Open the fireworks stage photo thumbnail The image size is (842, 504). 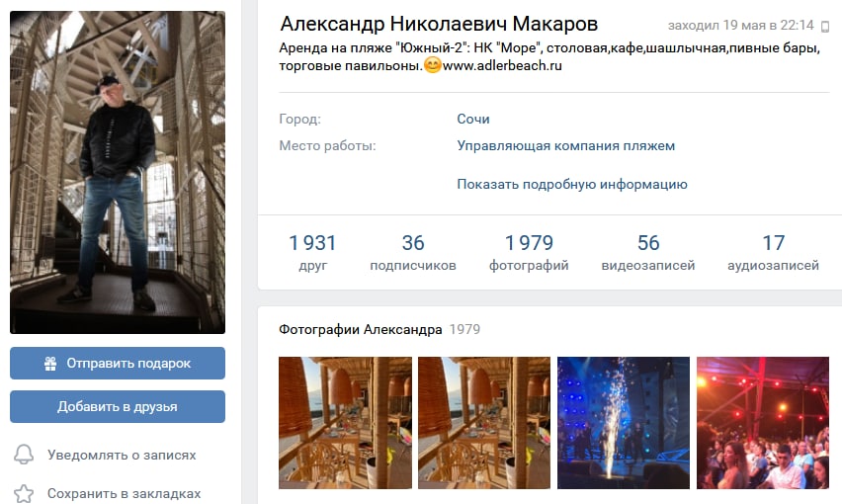(624, 423)
